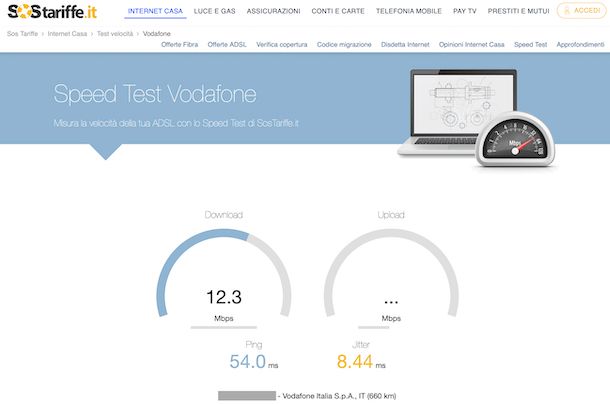Click the download progress bar under Mbps
Image resolution: width=610 pixels, height=404 pixels.
click(224, 327)
